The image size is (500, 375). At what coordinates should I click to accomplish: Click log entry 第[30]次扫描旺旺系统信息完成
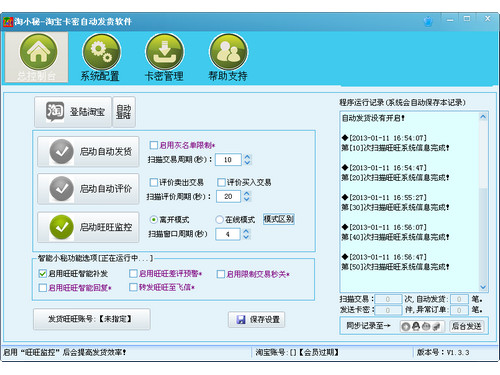coord(395,207)
